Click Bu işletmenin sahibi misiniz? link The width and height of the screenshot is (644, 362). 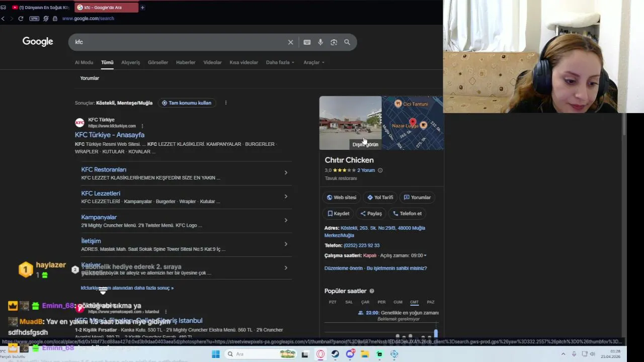[397, 268]
